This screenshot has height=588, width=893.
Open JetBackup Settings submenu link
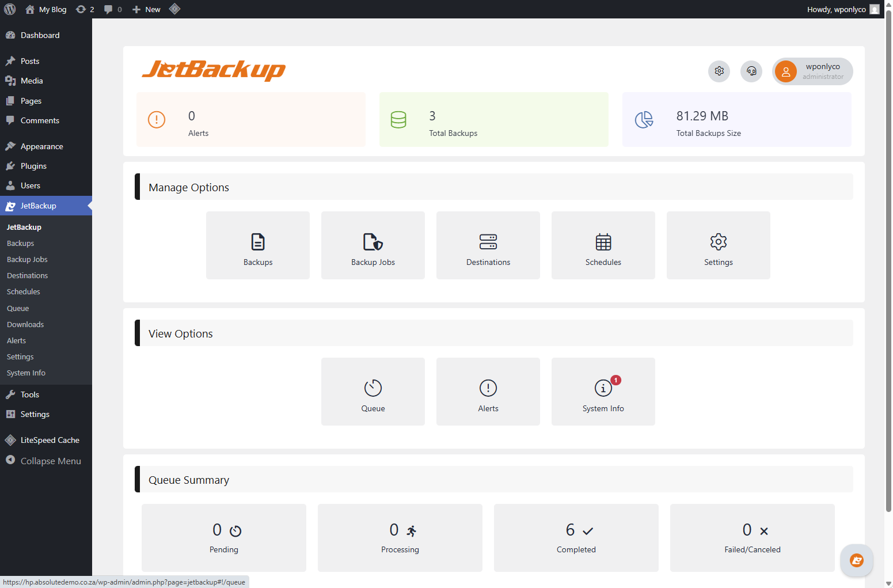(20, 356)
